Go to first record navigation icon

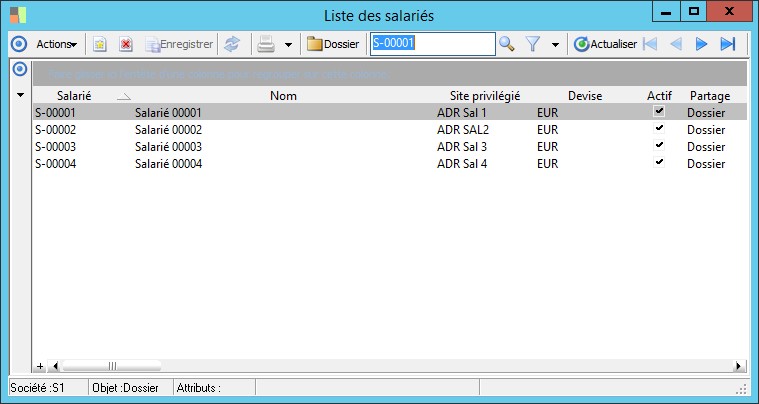click(x=650, y=45)
